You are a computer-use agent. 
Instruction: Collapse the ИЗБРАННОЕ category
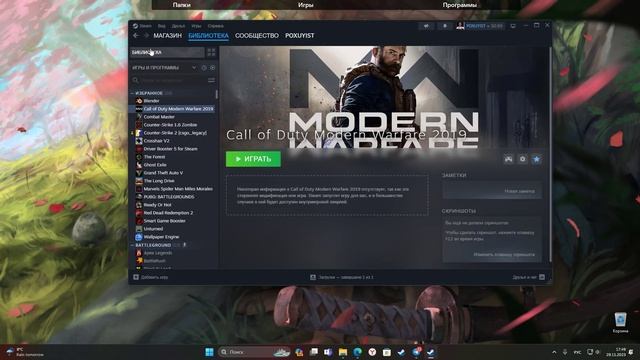click(x=132, y=93)
